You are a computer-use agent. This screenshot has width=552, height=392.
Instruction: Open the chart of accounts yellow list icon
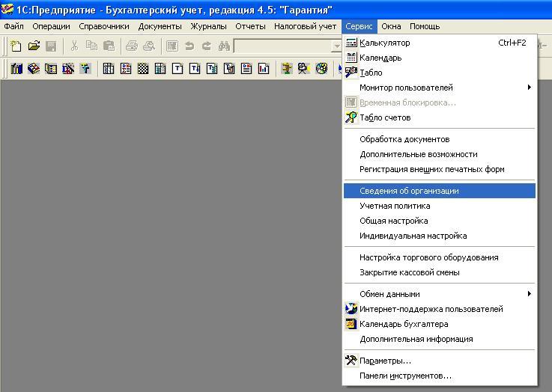(x=51, y=68)
